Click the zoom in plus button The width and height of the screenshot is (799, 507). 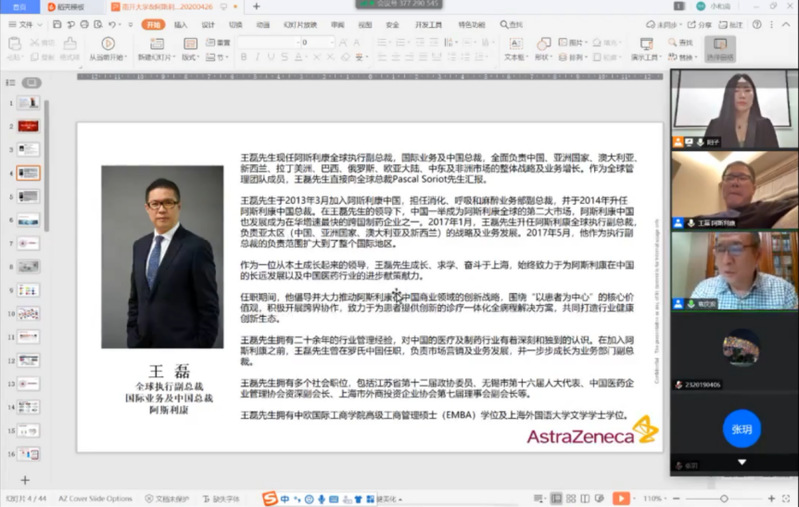point(771,498)
